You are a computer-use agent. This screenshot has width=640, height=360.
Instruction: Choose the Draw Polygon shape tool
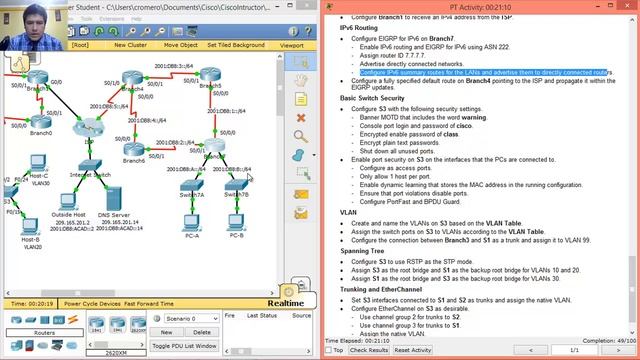(x=299, y=155)
